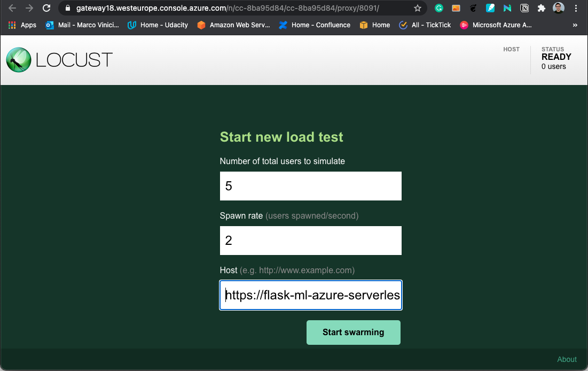Open the Home - Udacity bookmark
588x371 pixels.
pos(158,25)
